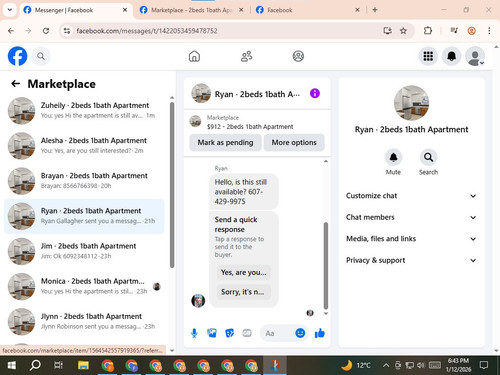Click the conversation list scrollbar
This screenshot has width=500, height=375.
coord(172,185)
